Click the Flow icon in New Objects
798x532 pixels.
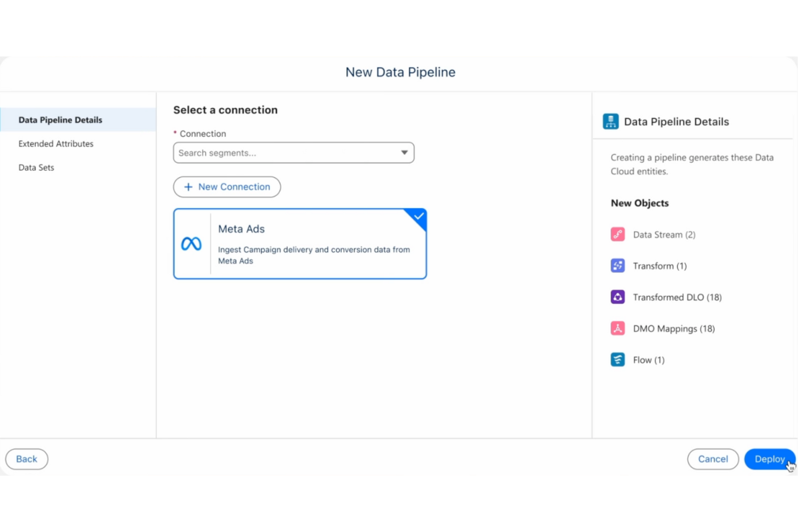617,359
